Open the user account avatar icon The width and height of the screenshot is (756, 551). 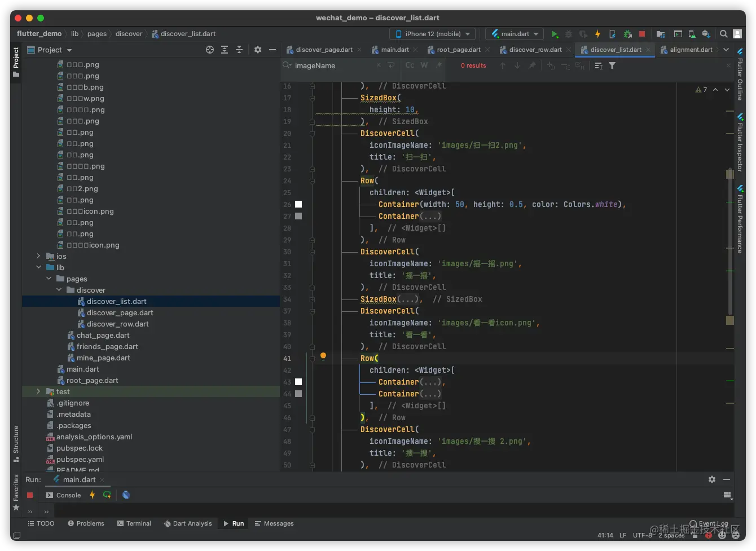click(x=737, y=34)
